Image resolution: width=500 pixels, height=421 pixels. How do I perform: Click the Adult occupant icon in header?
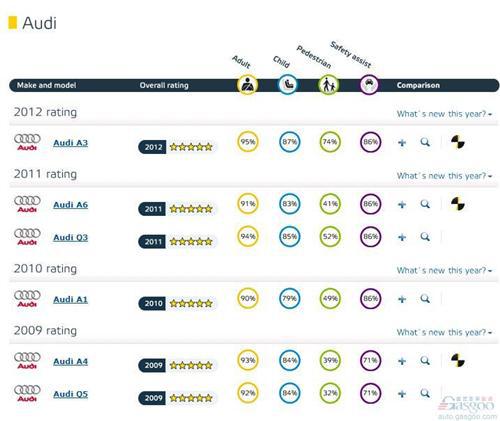click(247, 85)
